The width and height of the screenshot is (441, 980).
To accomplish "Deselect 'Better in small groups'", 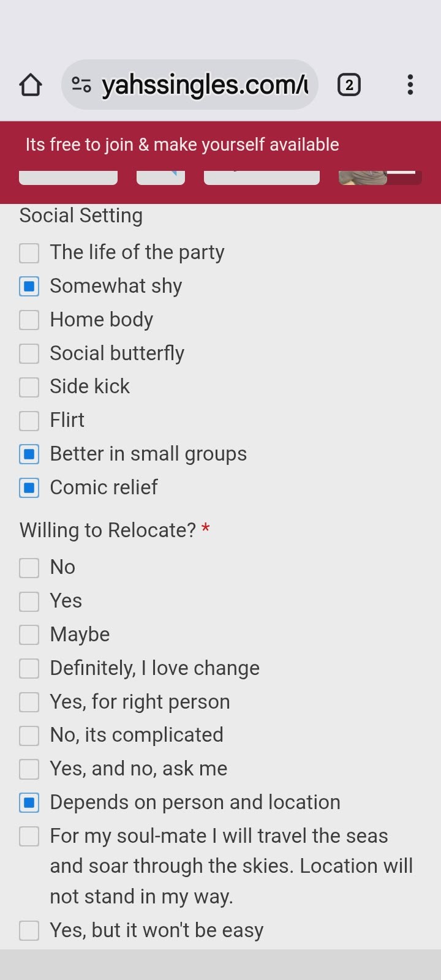I will [29, 454].
